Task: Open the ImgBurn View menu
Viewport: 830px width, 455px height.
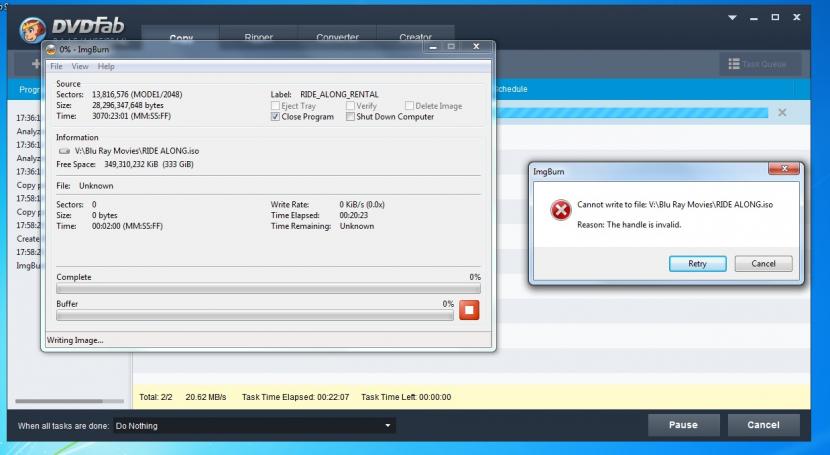Action: pyautogui.click(x=80, y=66)
